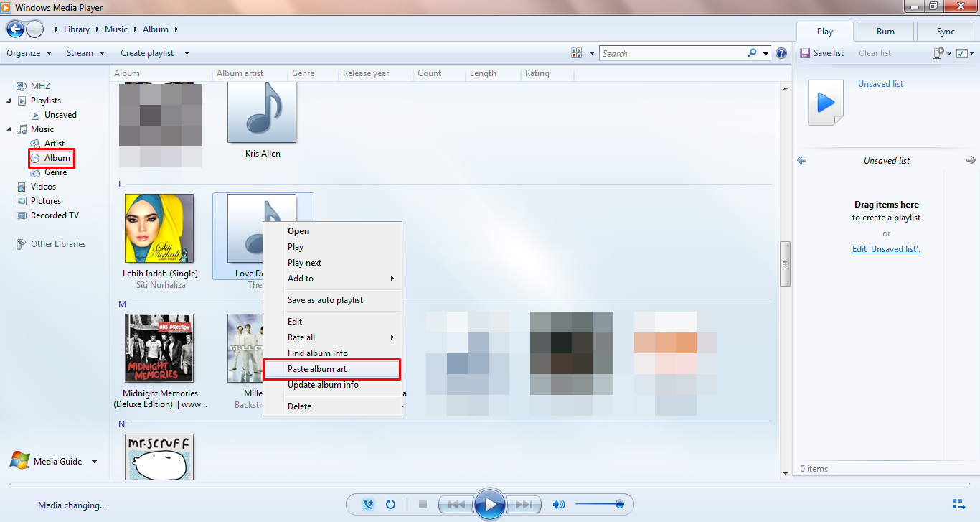Open the Create playlist dropdown arrow

(187, 53)
